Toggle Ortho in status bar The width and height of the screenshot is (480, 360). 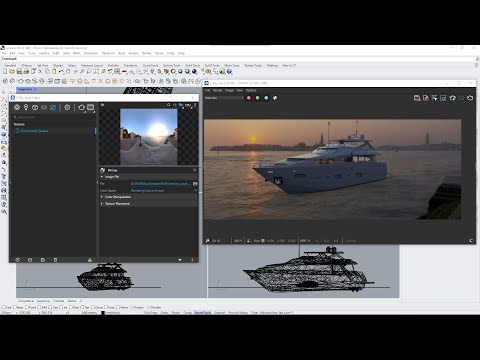(164, 313)
